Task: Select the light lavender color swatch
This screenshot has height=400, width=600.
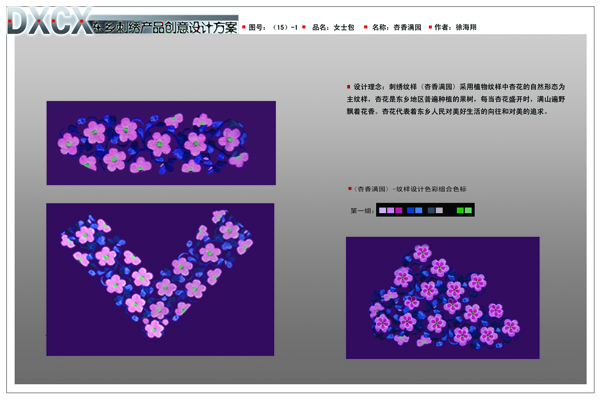Action: pos(381,211)
